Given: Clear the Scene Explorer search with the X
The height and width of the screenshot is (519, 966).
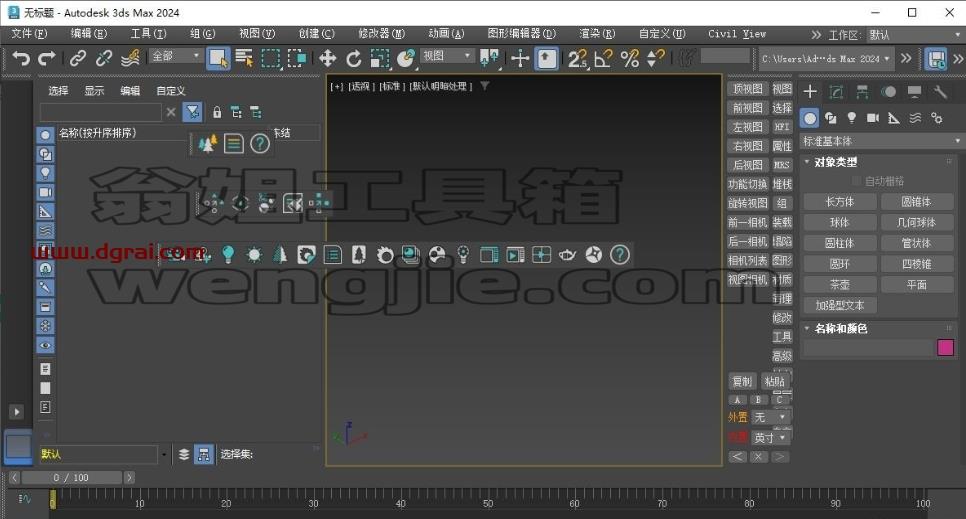Looking at the screenshot, I should point(171,112).
